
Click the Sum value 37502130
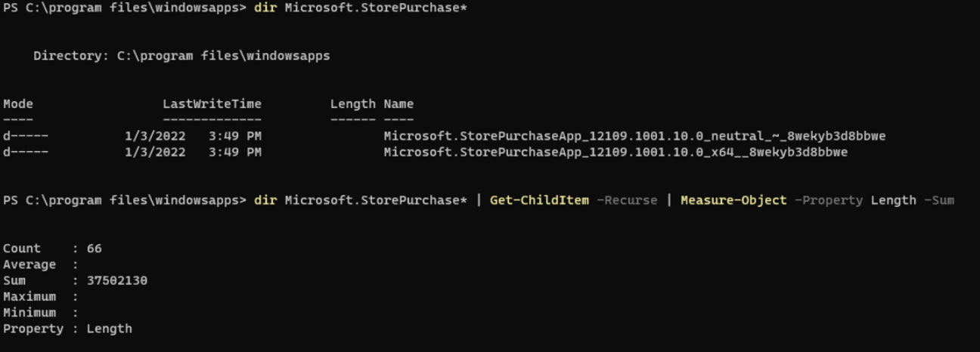tap(117, 280)
